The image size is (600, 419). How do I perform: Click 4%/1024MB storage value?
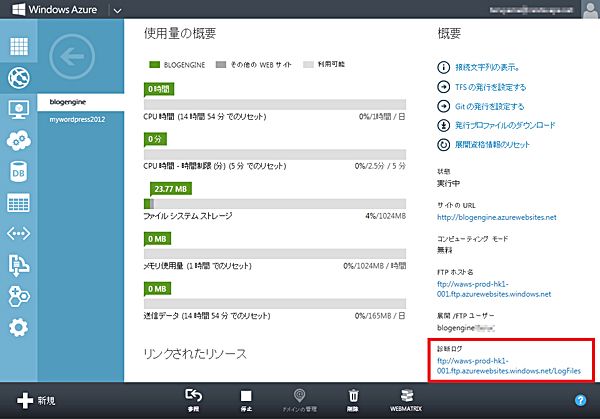pyautogui.click(x=385, y=216)
